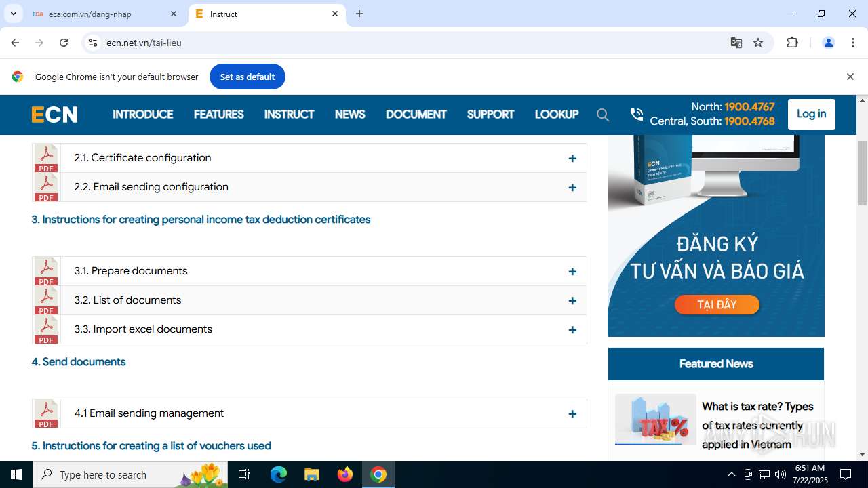Open the tax rate article thumbnail
The image size is (868, 488).
tap(655, 420)
